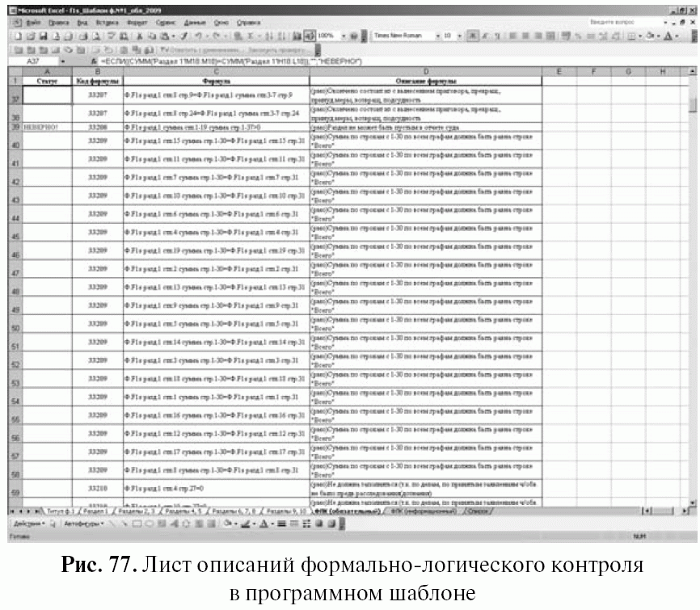
Task: Toggle Italic formatting button
Action: pos(485,36)
